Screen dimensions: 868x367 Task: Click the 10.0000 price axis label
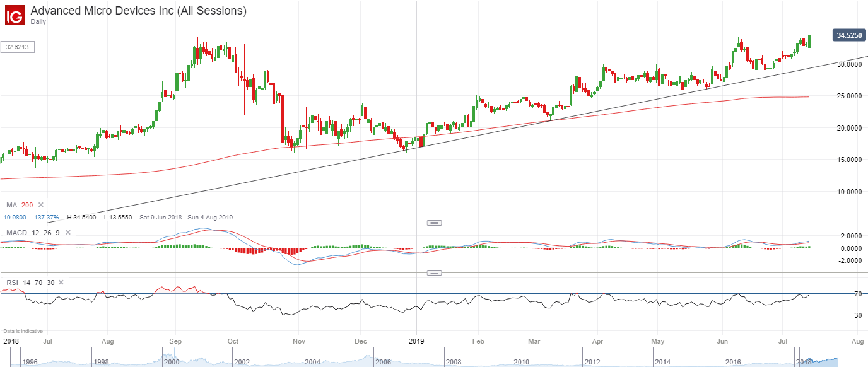(x=850, y=191)
